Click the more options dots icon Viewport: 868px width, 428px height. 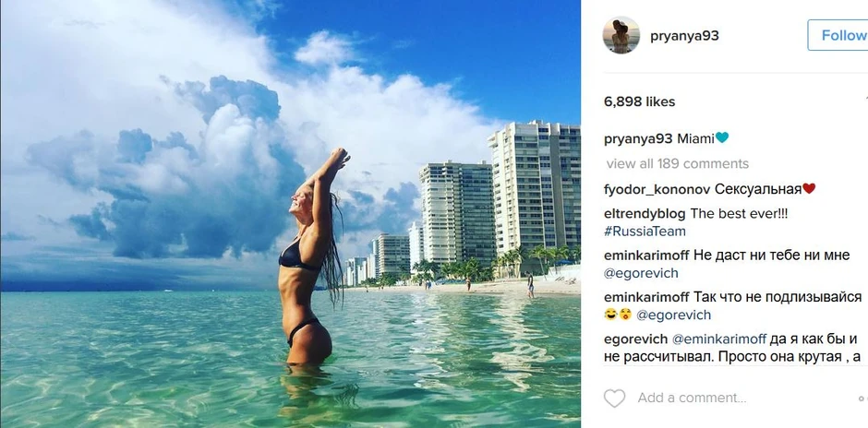tap(862, 398)
